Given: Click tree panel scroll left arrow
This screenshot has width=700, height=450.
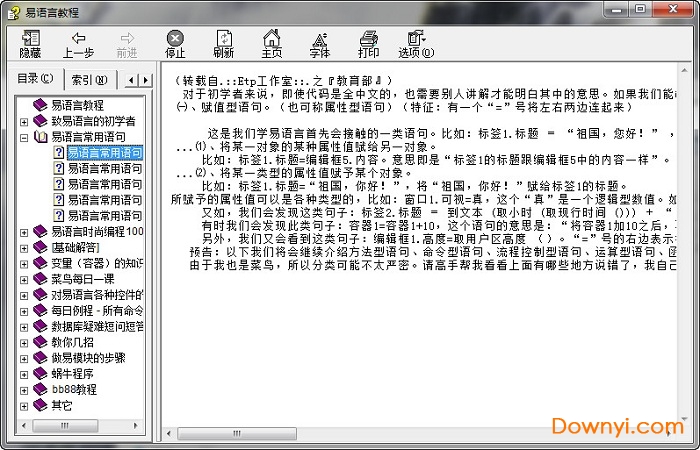Looking at the screenshot, I should pyautogui.click(x=24, y=425).
